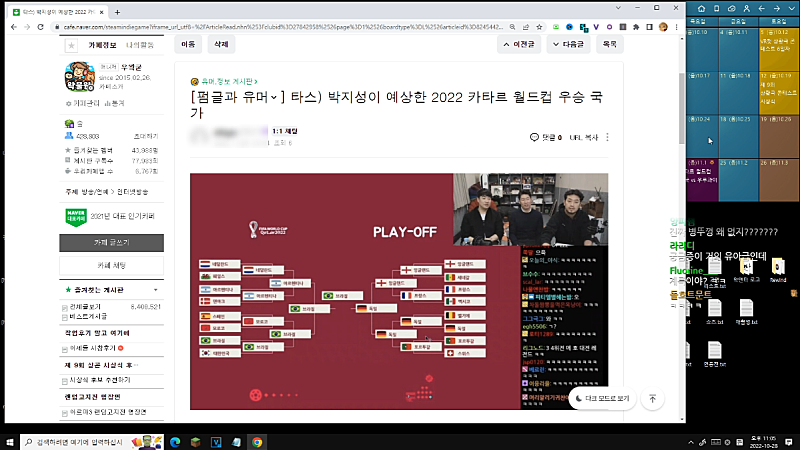Open Chrome from the taskbar
Screen dimensions: 800x450
coord(257,442)
